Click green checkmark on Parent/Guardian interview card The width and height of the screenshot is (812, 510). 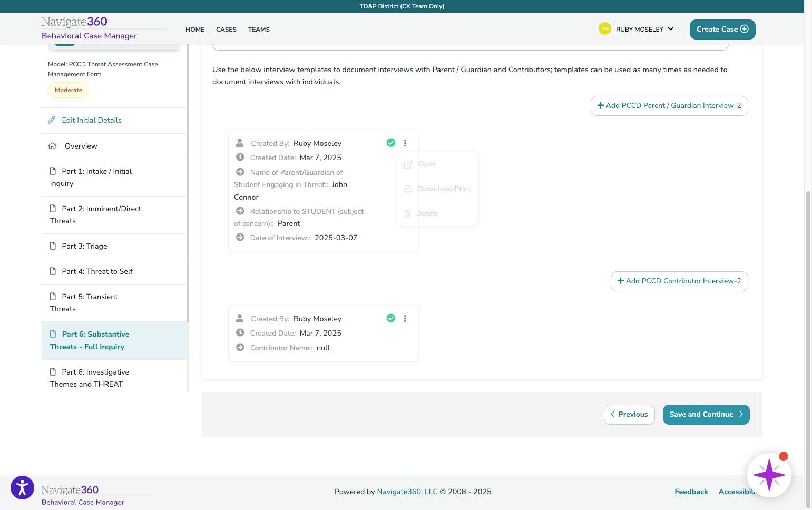(x=391, y=143)
